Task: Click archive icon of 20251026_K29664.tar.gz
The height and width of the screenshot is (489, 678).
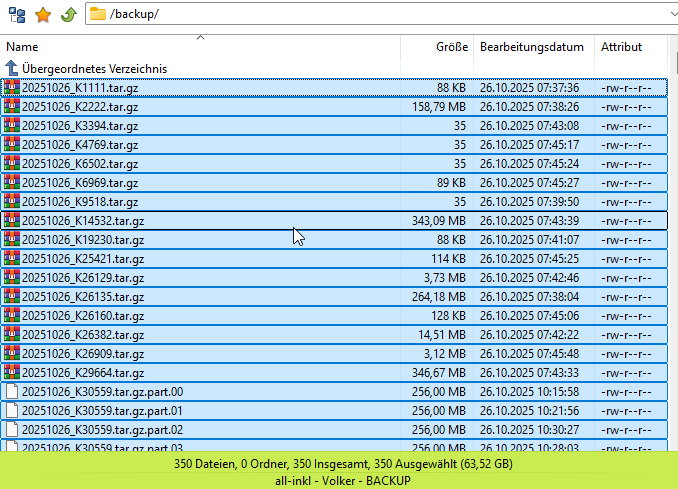Action: (x=12, y=372)
